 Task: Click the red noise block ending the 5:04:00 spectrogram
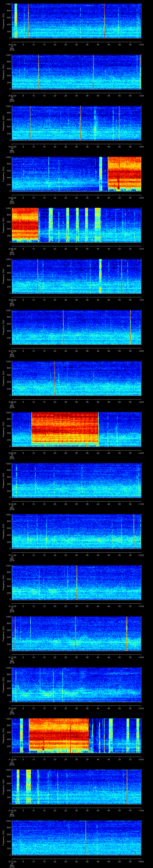tap(124, 174)
